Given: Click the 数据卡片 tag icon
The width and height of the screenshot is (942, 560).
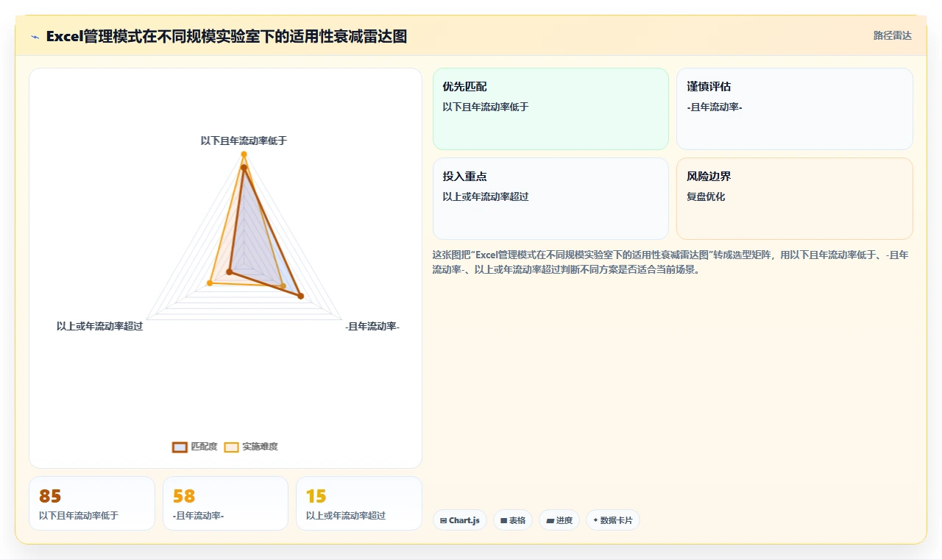Looking at the screenshot, I should click(595, 520).
